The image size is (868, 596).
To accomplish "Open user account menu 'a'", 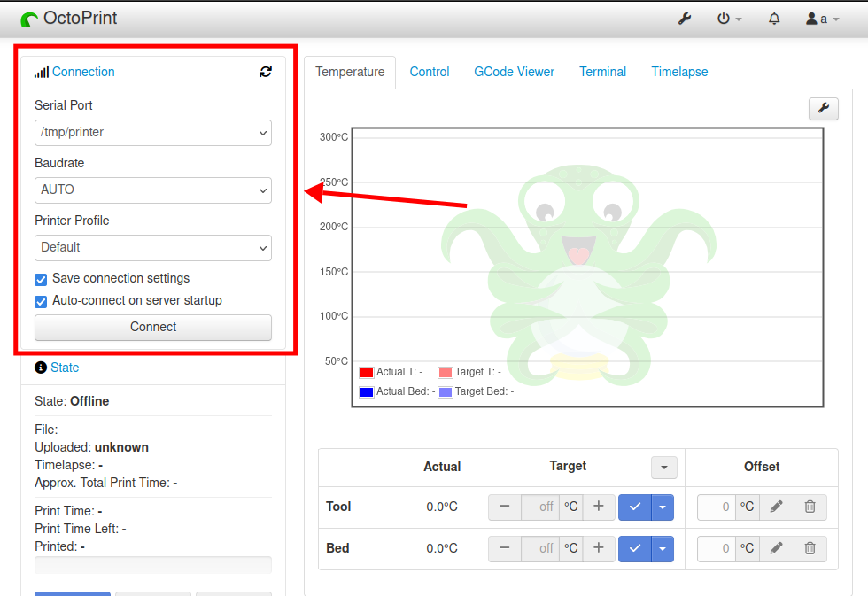I will [822, 19].
